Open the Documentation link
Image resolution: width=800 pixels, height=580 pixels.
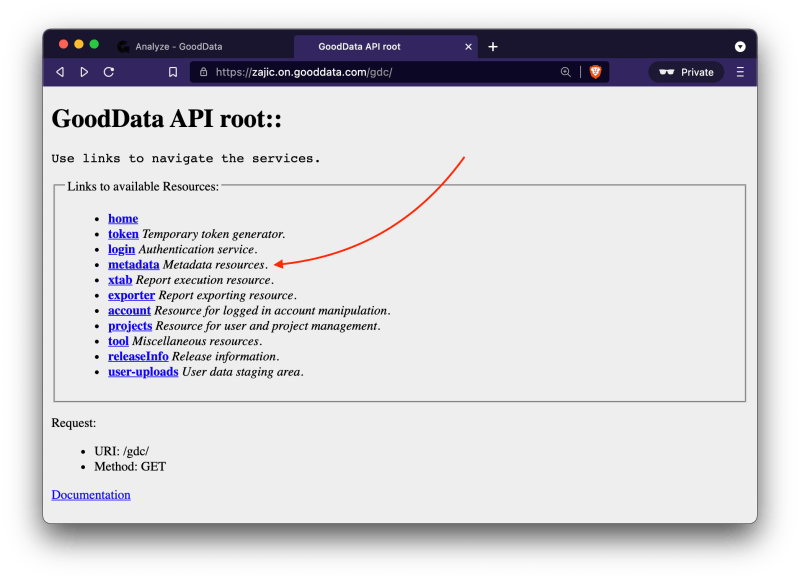91,494
